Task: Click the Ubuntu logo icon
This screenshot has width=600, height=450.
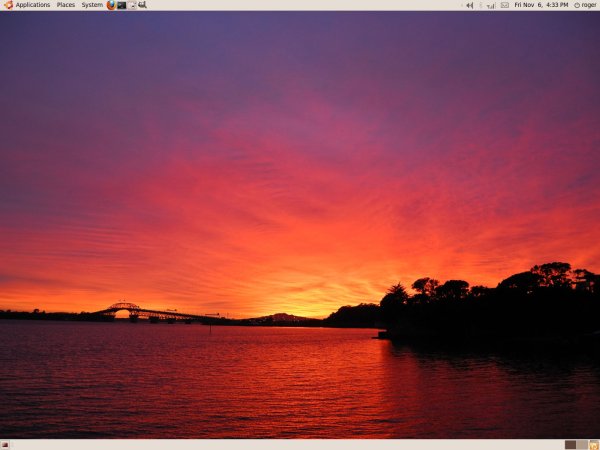Action: click(8, 5)
